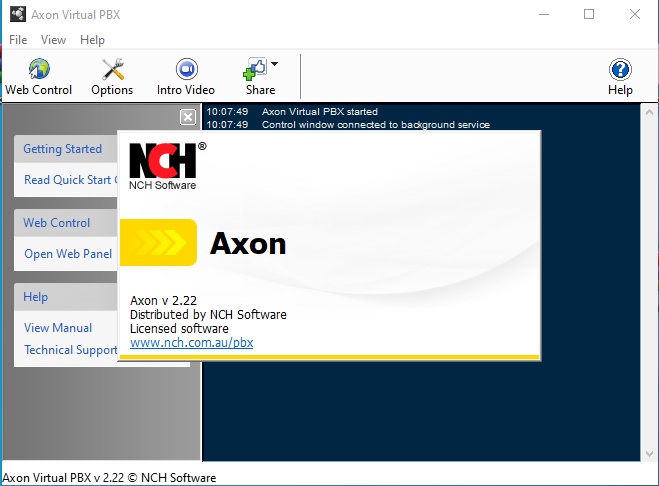Open the Help question mark icon
This screenshot has width=659, height=486.
pos(620,69)
